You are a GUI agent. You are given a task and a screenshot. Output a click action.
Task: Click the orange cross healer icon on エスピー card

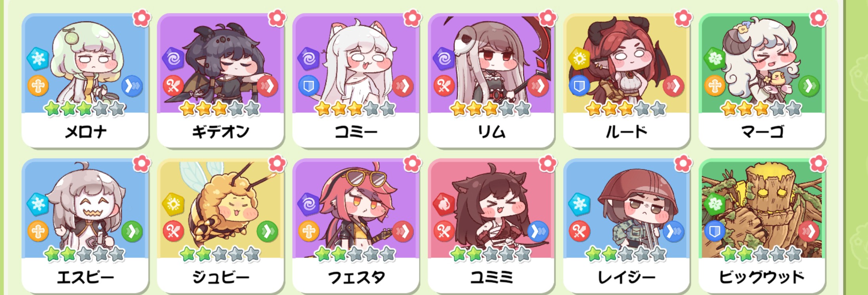tap(38, 232)
